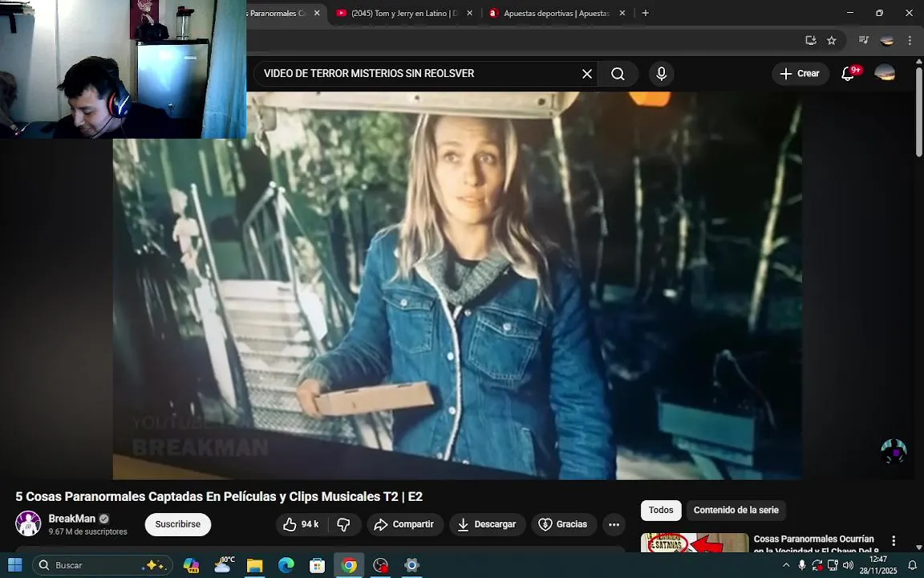
Task: Start voice search with the microphone icon
Action: (x=661, y=74)
